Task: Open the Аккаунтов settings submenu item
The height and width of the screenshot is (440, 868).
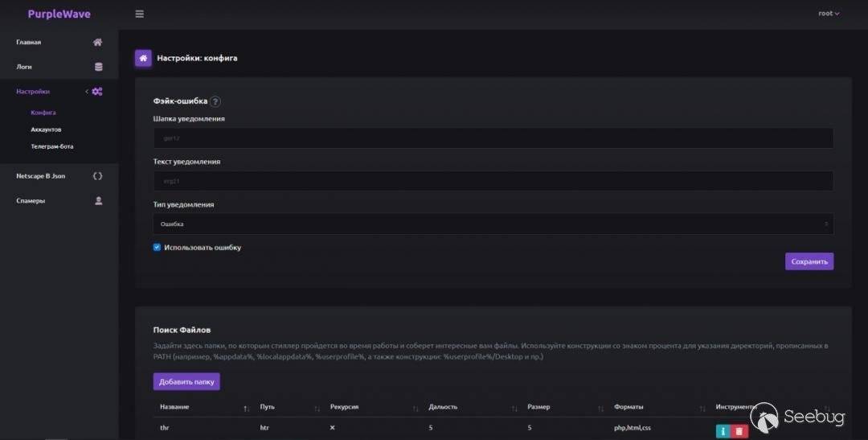Action: coord(46,130)
